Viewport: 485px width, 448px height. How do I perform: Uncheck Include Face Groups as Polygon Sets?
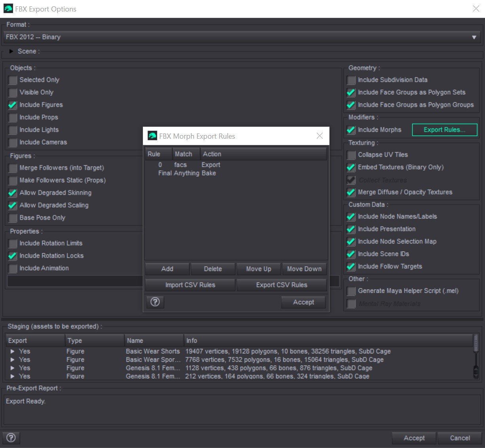351,92
